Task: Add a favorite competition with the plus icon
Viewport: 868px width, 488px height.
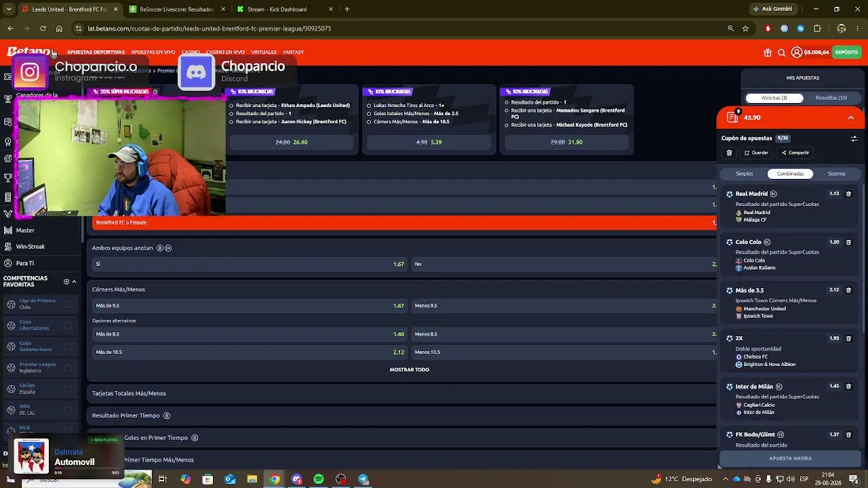Action: pyautogui.click(x=66, y=281)
